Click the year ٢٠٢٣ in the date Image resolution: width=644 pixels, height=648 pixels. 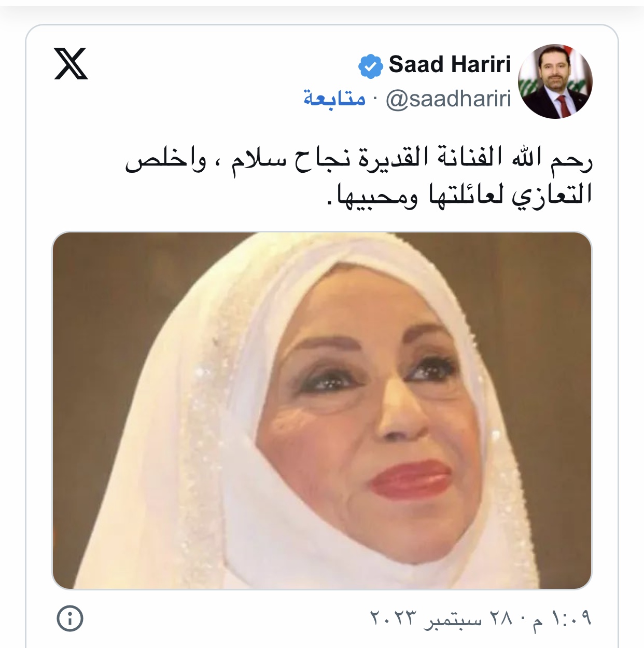(394, 618)
